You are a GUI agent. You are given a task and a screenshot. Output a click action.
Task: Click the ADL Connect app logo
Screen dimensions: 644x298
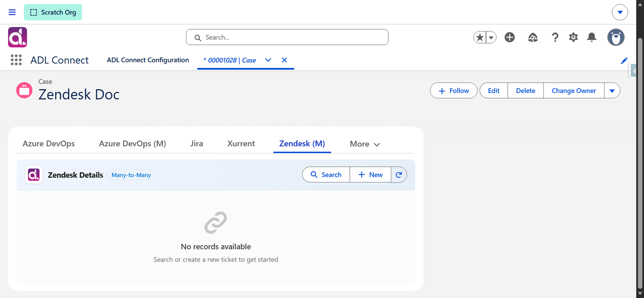(17, 37)
